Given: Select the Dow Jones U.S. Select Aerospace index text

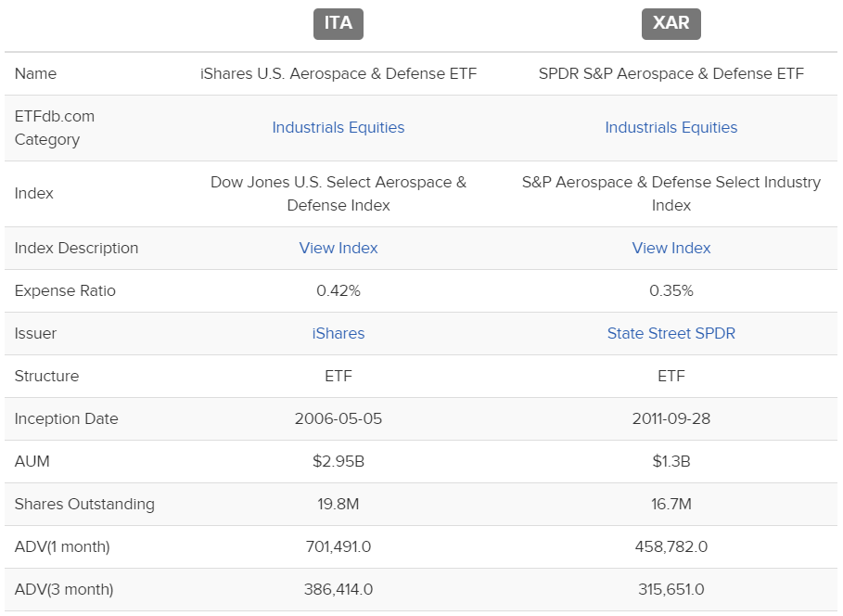Looking at the screenshot, I should click(x=338, y=194).
